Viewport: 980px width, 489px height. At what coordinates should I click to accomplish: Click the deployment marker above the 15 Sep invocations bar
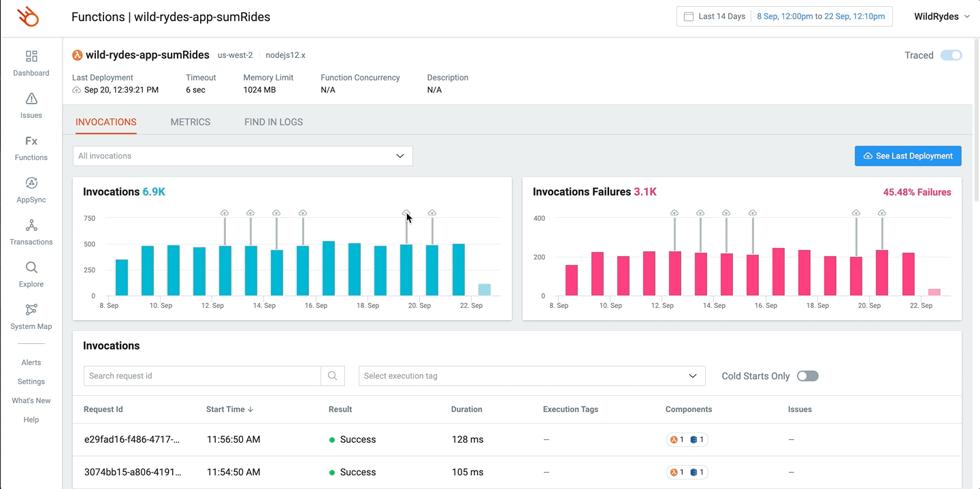pos(303,213)
